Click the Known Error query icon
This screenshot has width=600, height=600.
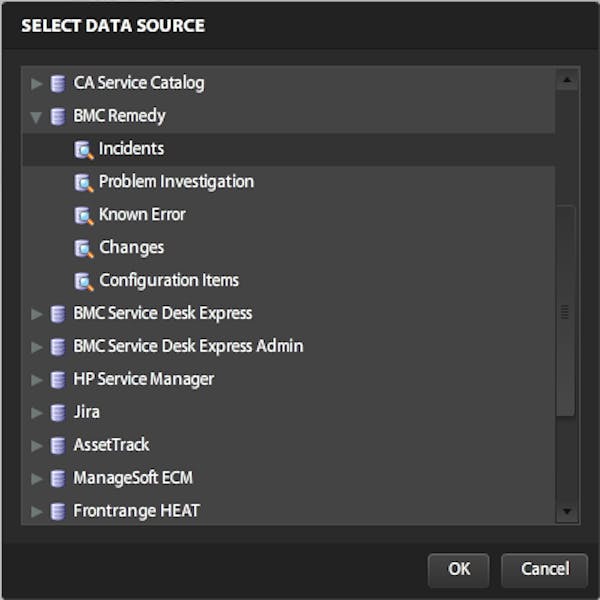[x=84, y=215]
